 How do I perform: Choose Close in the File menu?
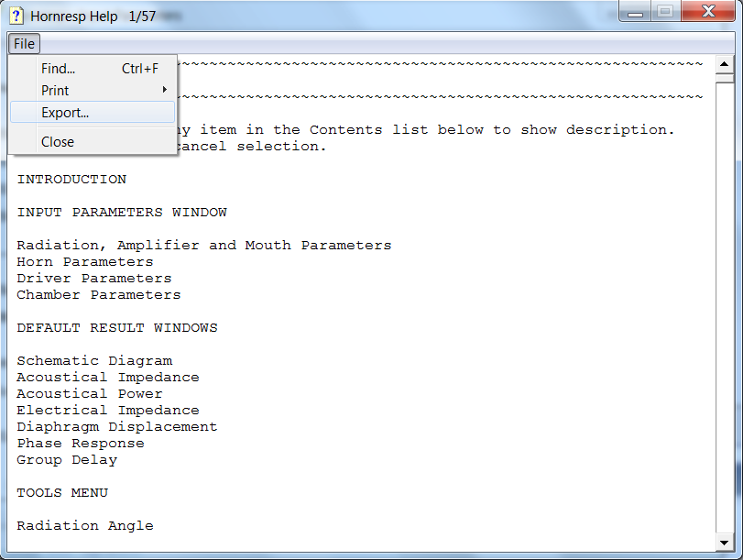(93, 142)
